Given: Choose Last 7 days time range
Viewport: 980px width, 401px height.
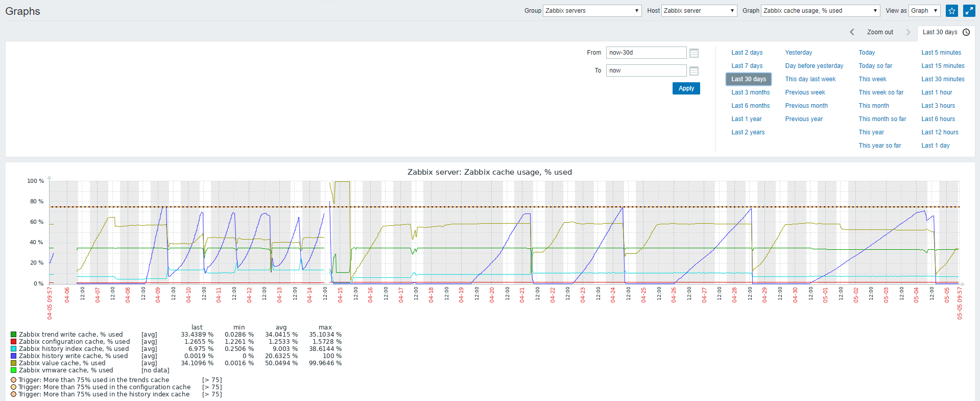Looking at the screenshot, I should (747, 66).
